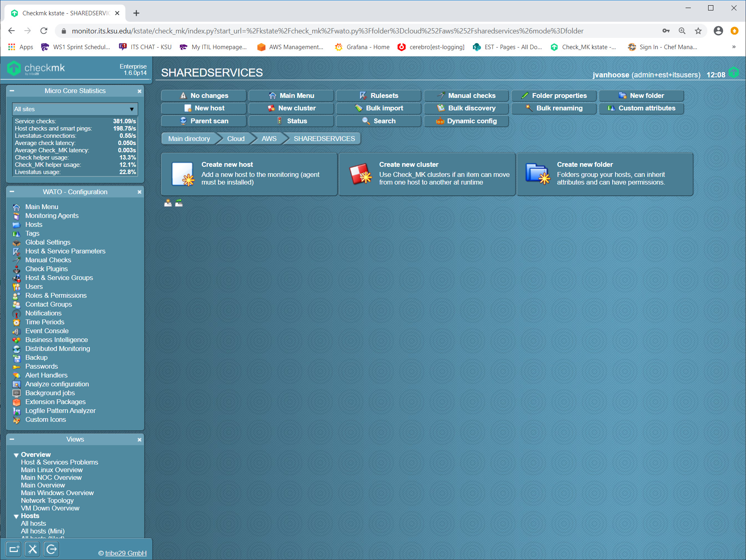Click the Folder properties button

(554, 95)
